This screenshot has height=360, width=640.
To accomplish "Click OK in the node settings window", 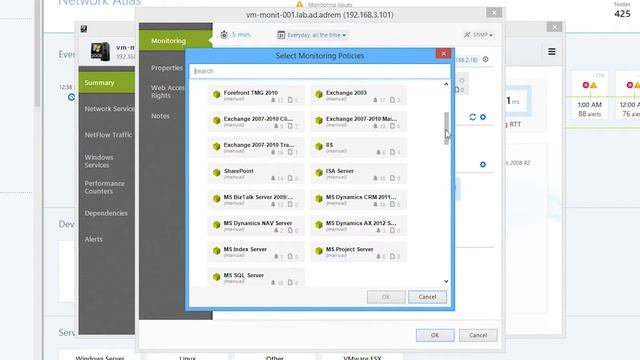I will (435, 335).
